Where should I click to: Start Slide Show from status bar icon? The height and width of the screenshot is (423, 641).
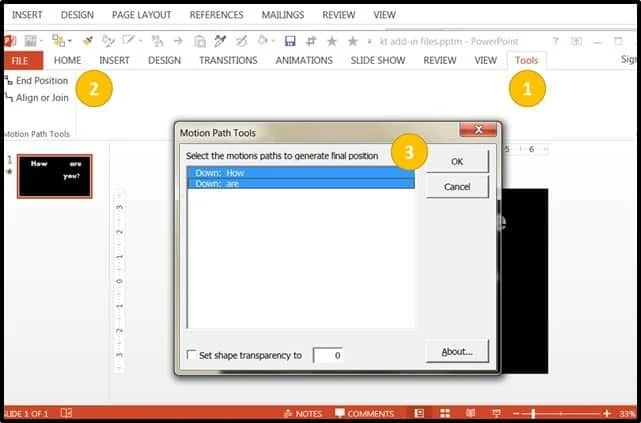[x=496, y=413]
